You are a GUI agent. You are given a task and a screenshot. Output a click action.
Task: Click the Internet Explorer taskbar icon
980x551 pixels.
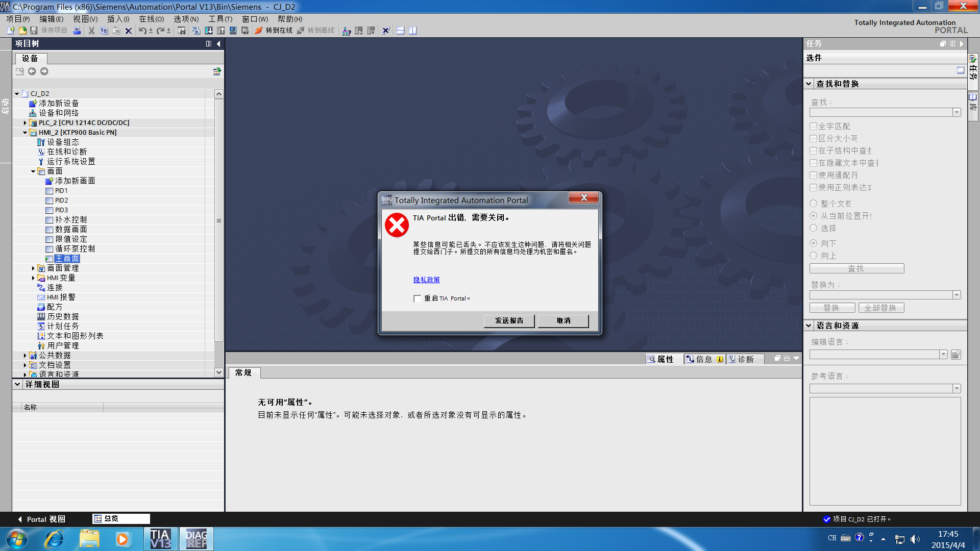(x=54, y=539)
